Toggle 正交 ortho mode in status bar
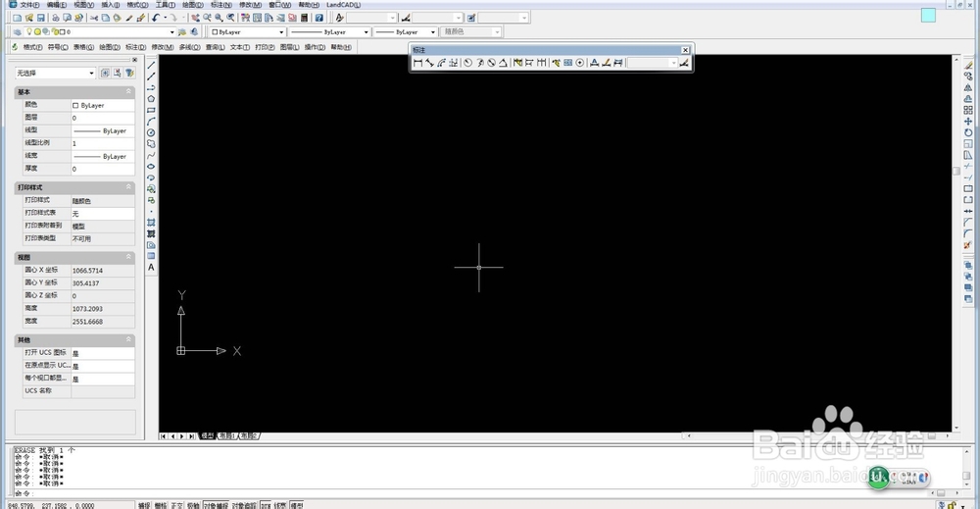980x509 pixels. tap(176, 505)
